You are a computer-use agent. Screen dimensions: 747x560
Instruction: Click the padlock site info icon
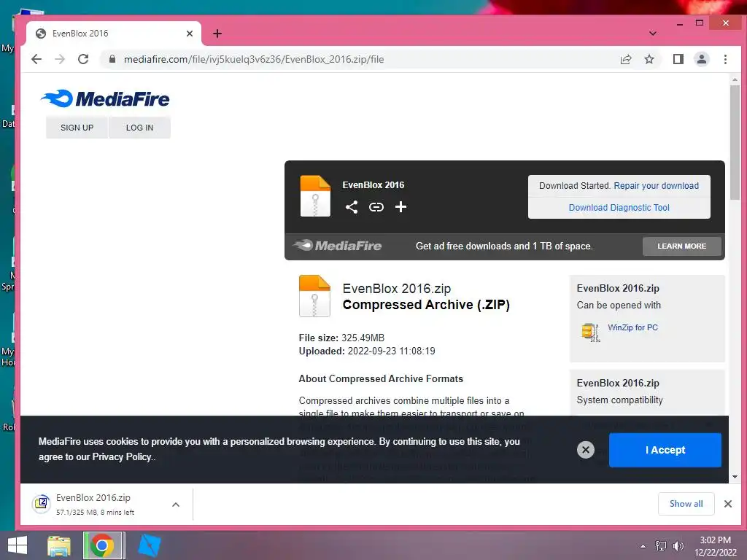point(112,59)
